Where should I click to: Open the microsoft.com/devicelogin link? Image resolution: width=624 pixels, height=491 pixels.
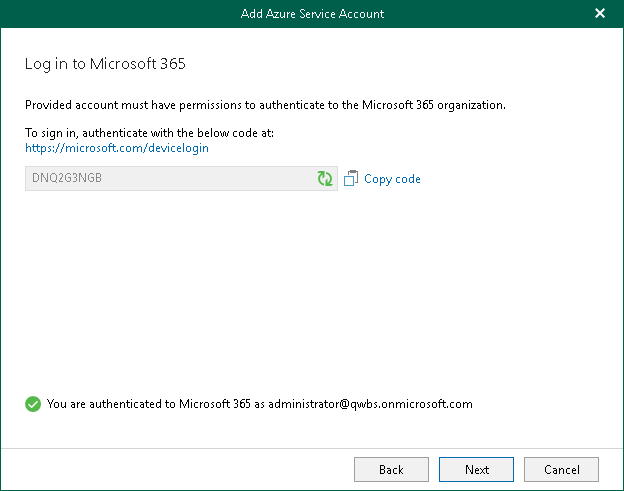117,148
